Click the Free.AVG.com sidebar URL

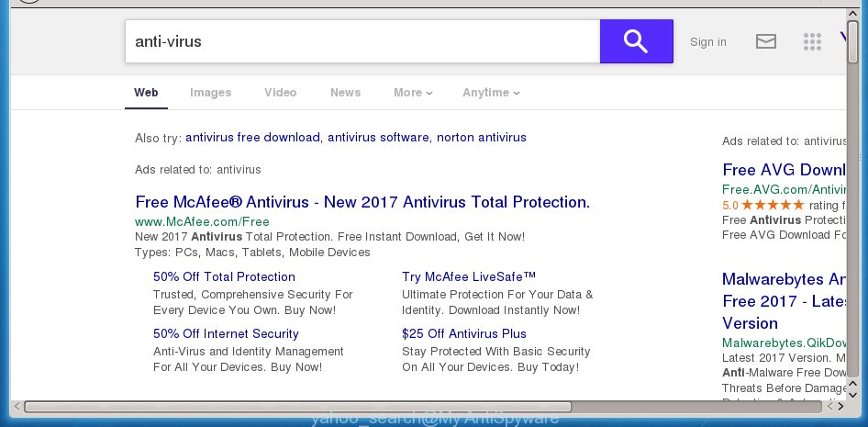(785, 189)
